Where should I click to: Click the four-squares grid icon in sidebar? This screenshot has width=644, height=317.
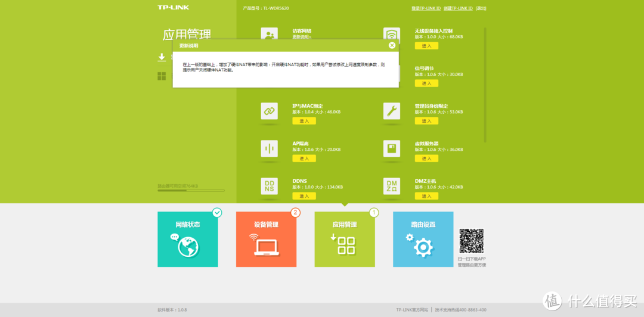(x=162, y=76)
